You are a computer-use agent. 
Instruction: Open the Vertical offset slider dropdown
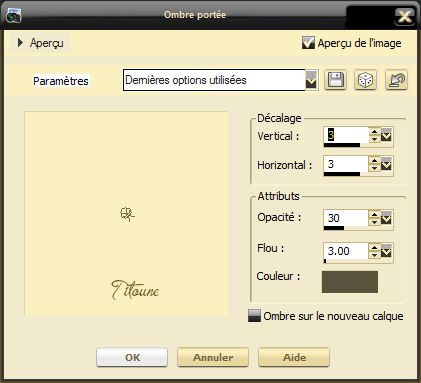386,135
